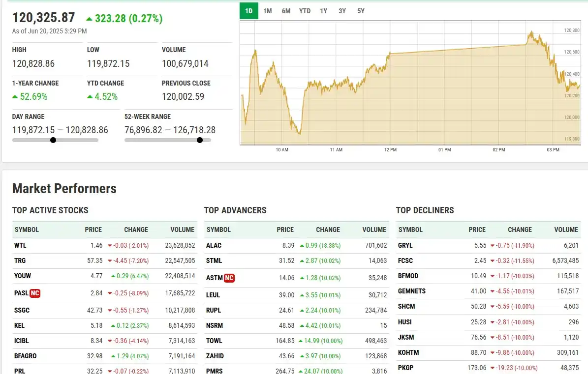
Task: Select the 1Y chart tab
Action: (324, 11)
